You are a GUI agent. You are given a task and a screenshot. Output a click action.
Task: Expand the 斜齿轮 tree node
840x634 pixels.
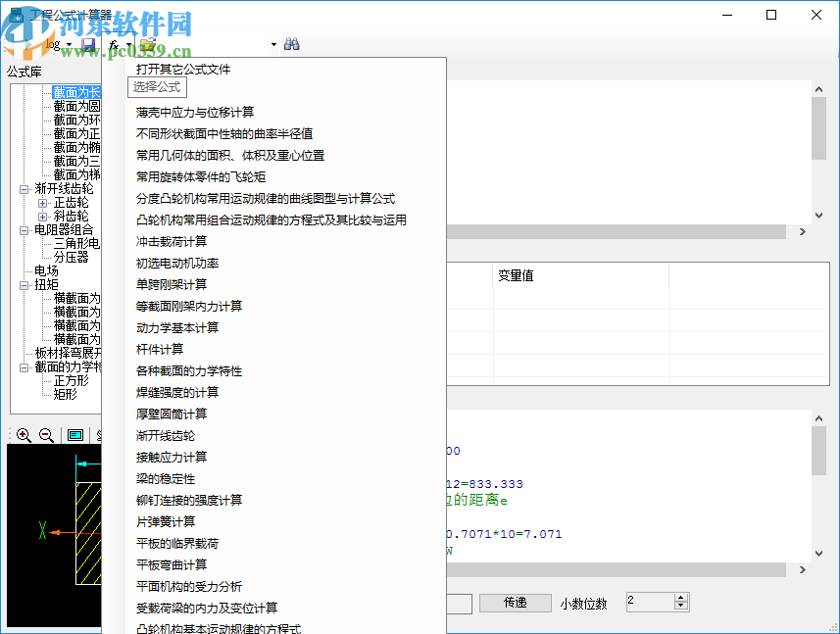(x=42, y=217)
